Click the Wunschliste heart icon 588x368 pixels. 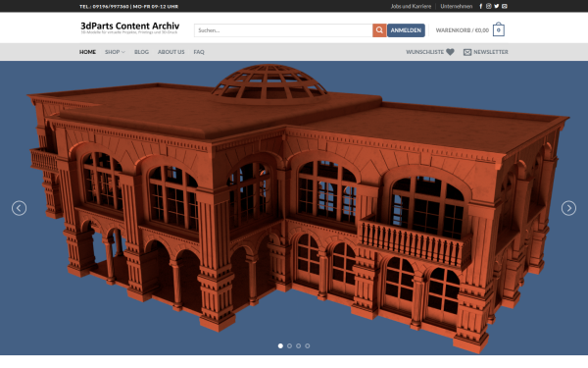pyautogui.click(x=450, y=52)
